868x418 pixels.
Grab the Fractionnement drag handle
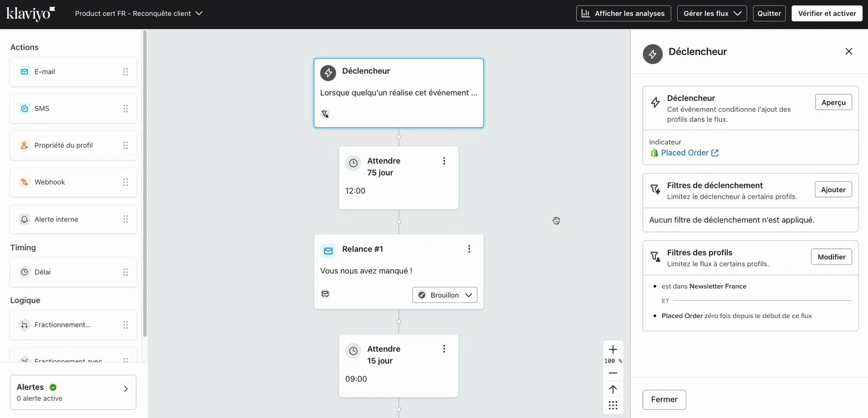(125, 325)
